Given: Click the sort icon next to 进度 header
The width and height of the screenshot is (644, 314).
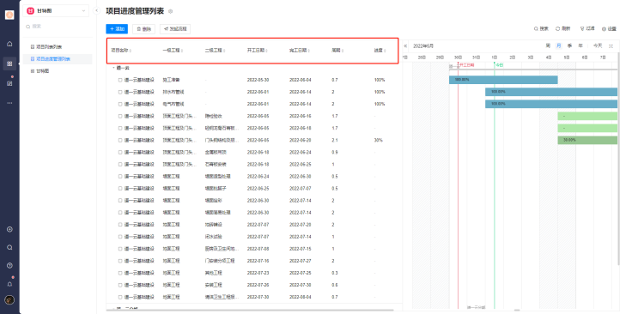Looking at the screenshot, I should [385, 51].
